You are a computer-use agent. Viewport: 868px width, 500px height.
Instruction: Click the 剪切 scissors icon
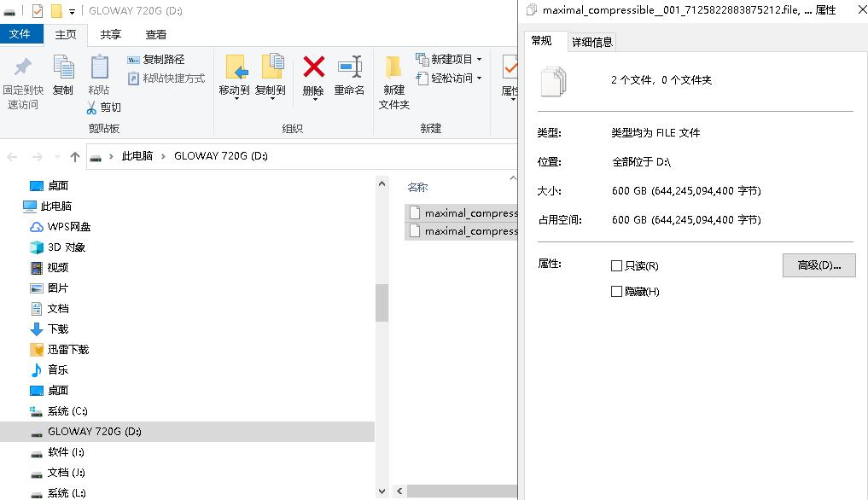coord(91,108)
